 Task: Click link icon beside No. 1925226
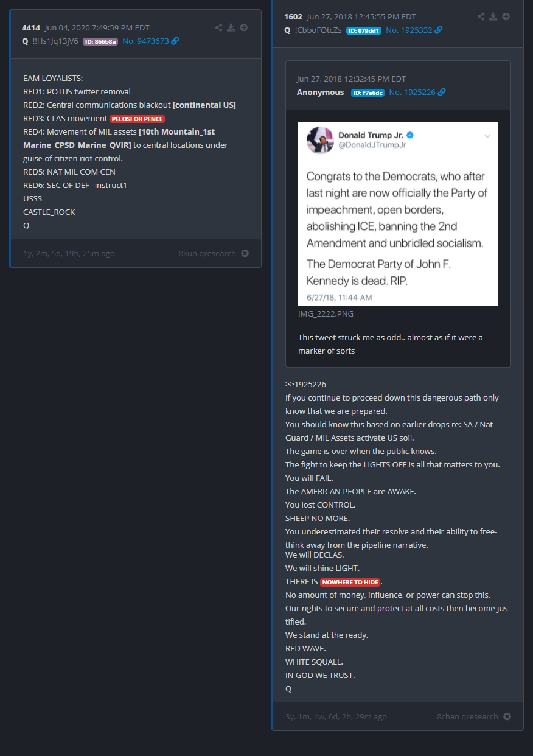(x=442, y=93)
